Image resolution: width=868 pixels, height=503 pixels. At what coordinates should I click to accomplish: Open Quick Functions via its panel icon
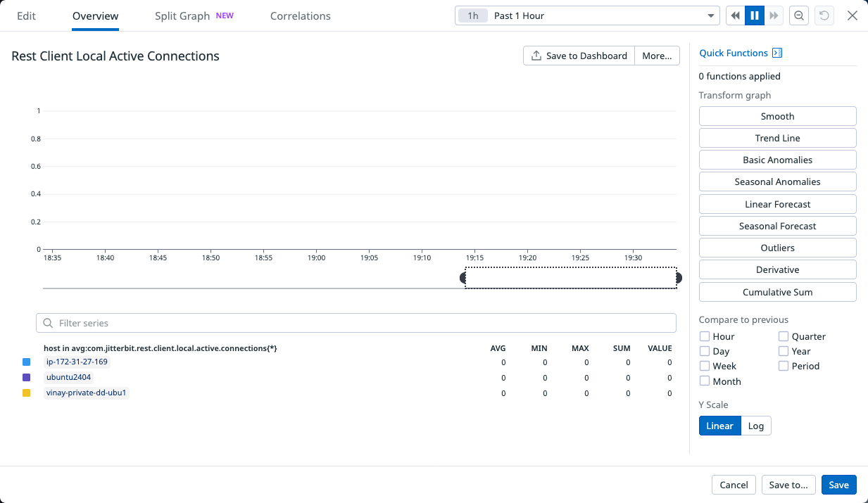777,52
